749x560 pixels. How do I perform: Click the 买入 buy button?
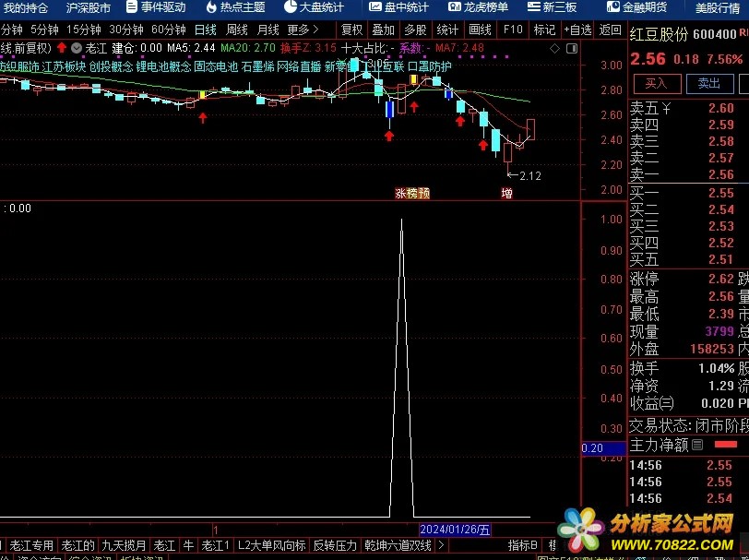658,84
